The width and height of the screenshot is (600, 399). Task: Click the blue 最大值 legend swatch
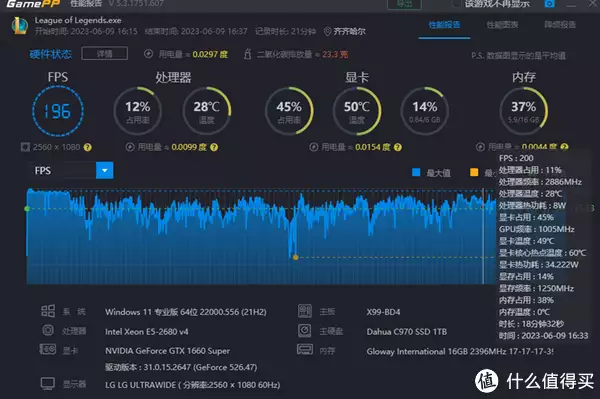coord(416,172)
